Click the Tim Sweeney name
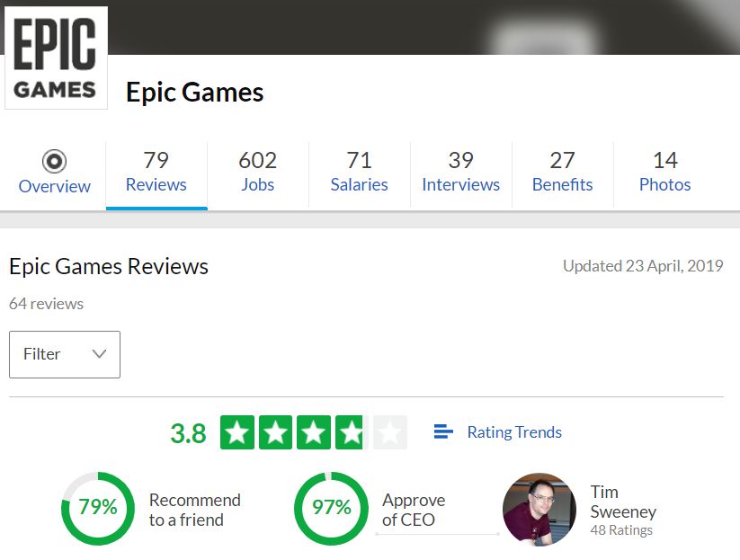Viewport: 740px width, 560px height. [x=623, y=502]
